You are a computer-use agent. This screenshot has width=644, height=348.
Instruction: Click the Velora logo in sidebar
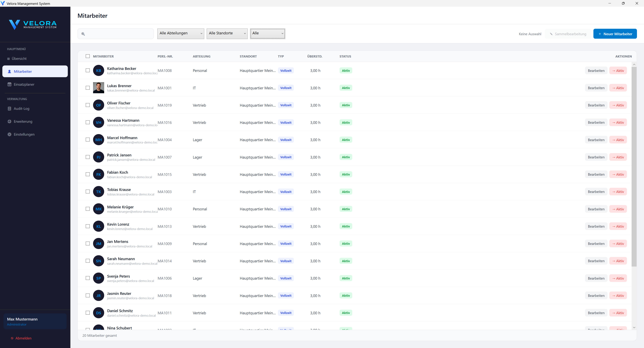coord(33,24)
